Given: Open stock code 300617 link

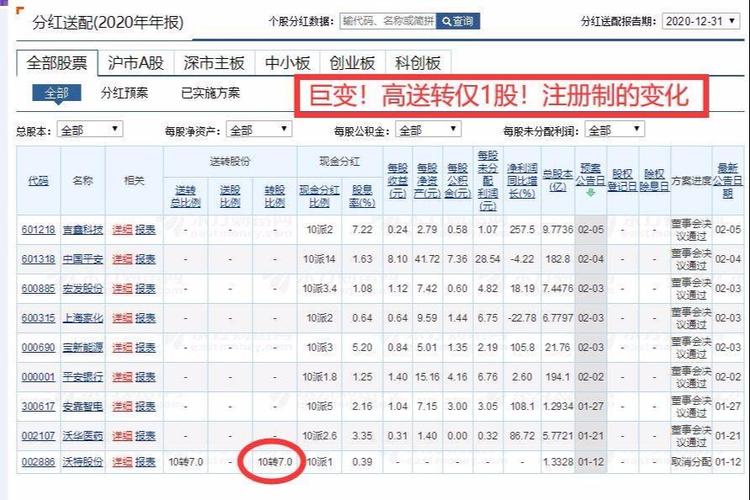Looking at the screenshot, I should tap(38, 406).
